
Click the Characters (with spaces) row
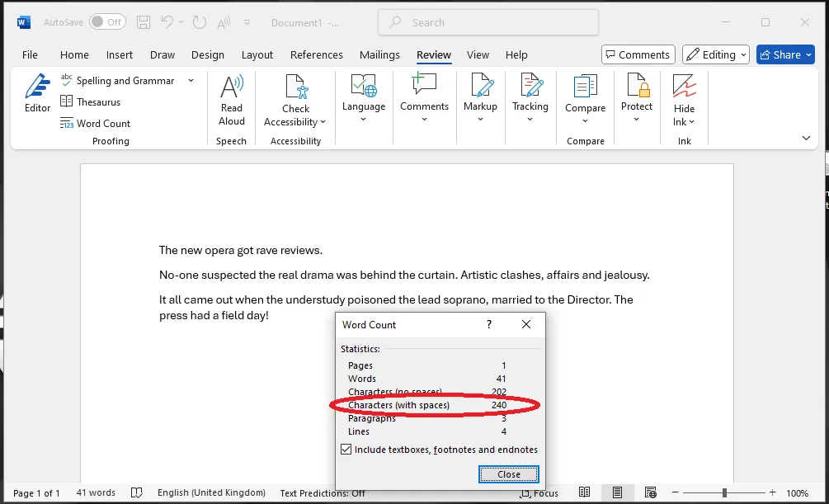coord(427,405)
